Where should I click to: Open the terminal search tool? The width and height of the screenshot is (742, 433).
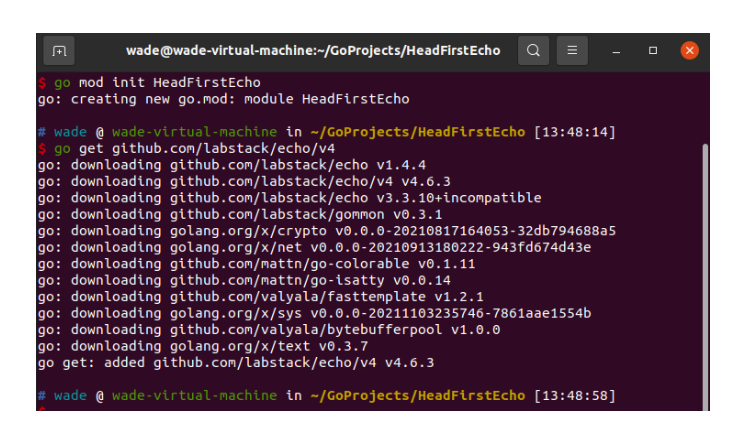coord(533,51)
